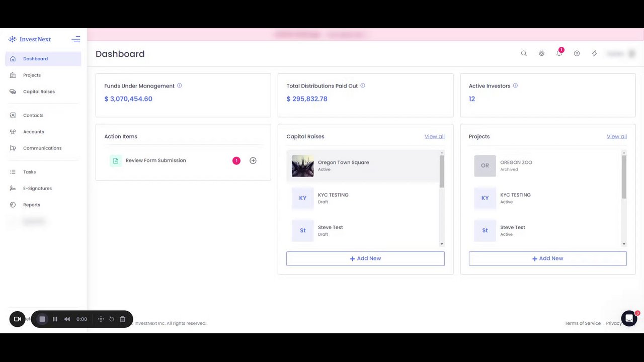The image size is (644, 362).
Task: Open the InvestNext logo home link
Action: click(x=30, y=39)
